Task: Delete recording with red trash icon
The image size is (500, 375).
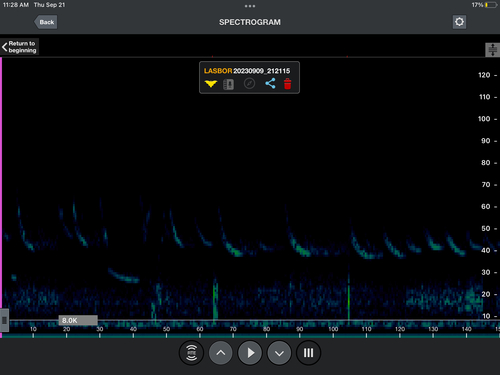Action: 287,84
